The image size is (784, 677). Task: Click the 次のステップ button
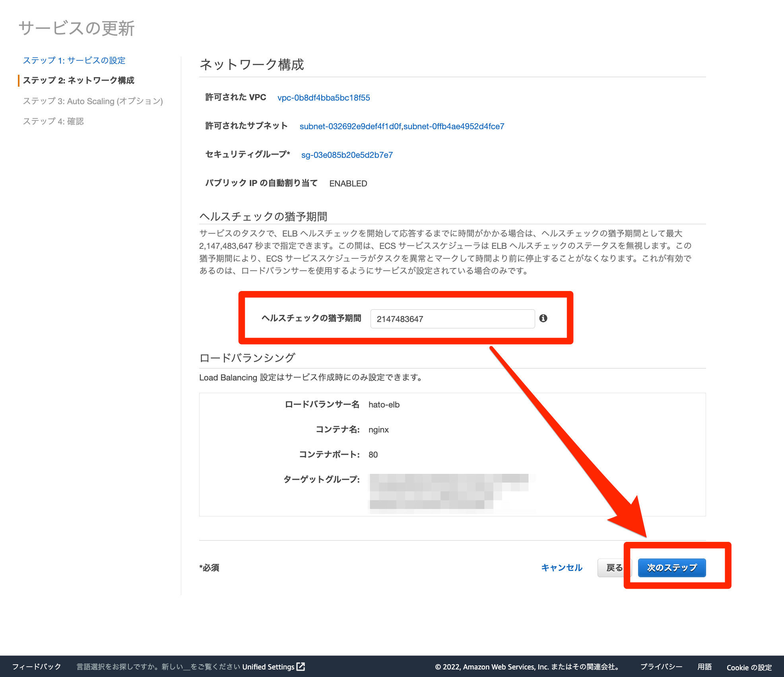pyautogui.click(x=671, y=568)
